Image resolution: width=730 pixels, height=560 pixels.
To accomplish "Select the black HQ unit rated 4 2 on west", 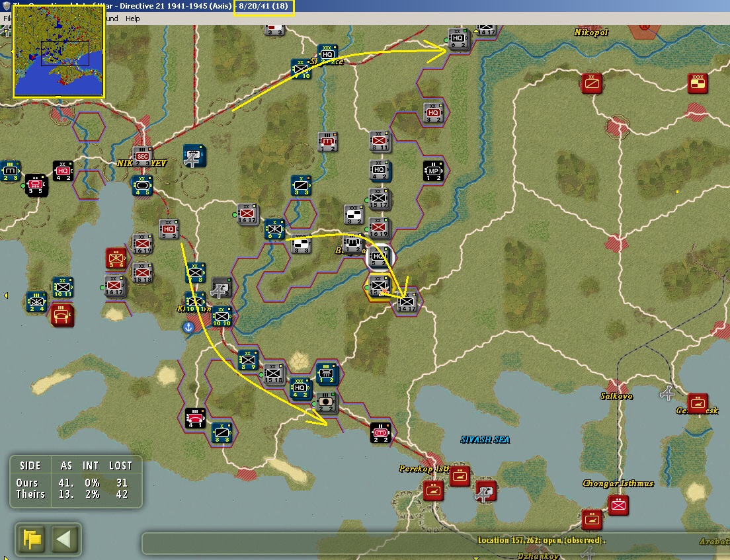I will coord(62,171).
